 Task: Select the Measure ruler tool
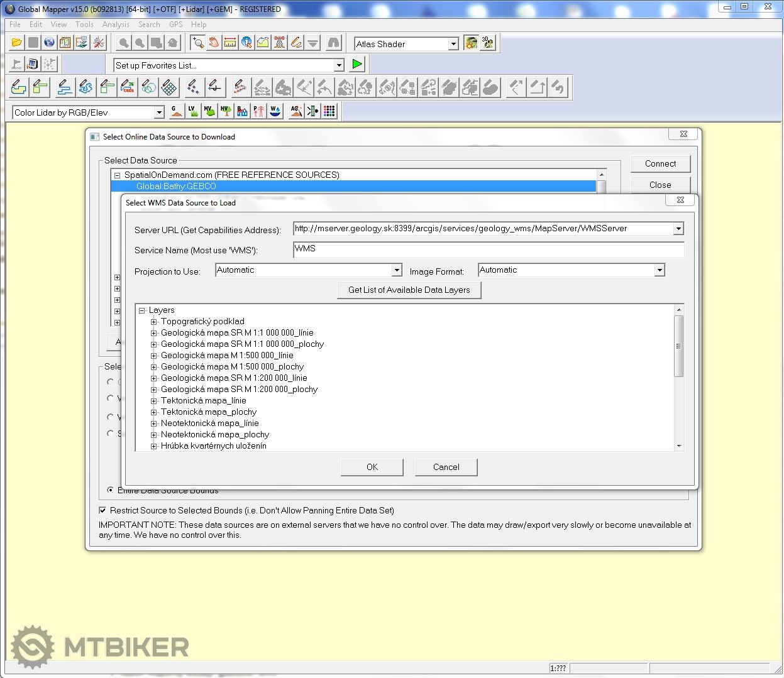[230, 43]
